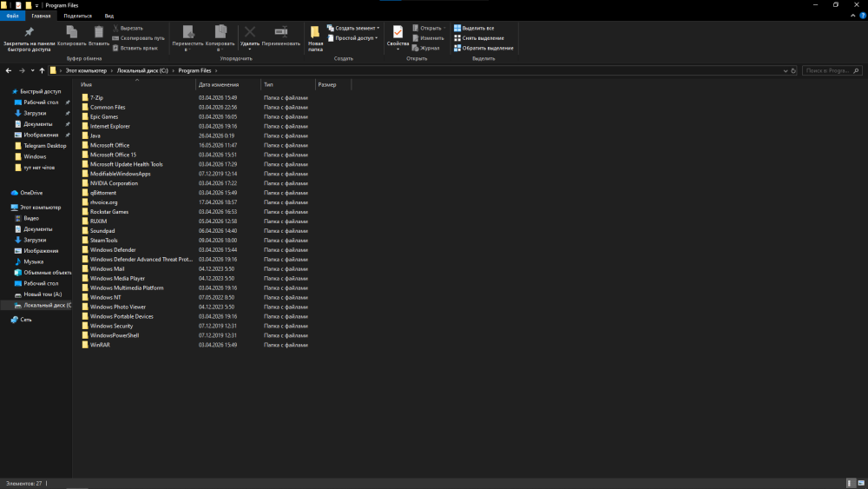Click the Изменить ribbon button
This screenshot has width=868, height=489.
tap(428, 37)
